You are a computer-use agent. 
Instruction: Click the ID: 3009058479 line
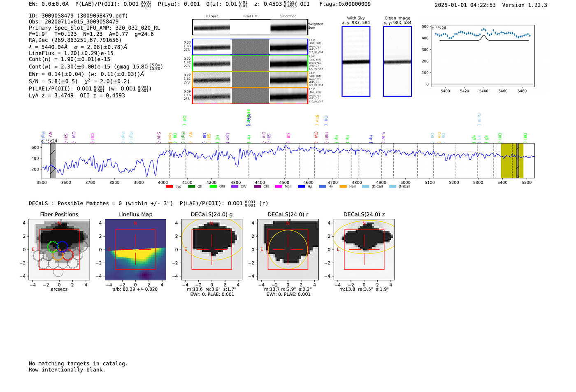78,16
